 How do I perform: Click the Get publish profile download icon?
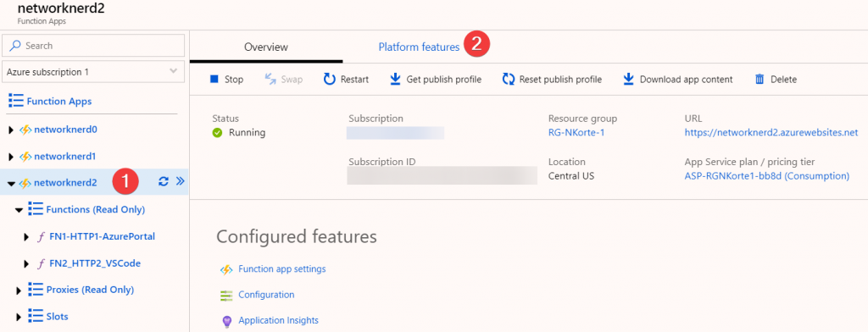(395, 79)
